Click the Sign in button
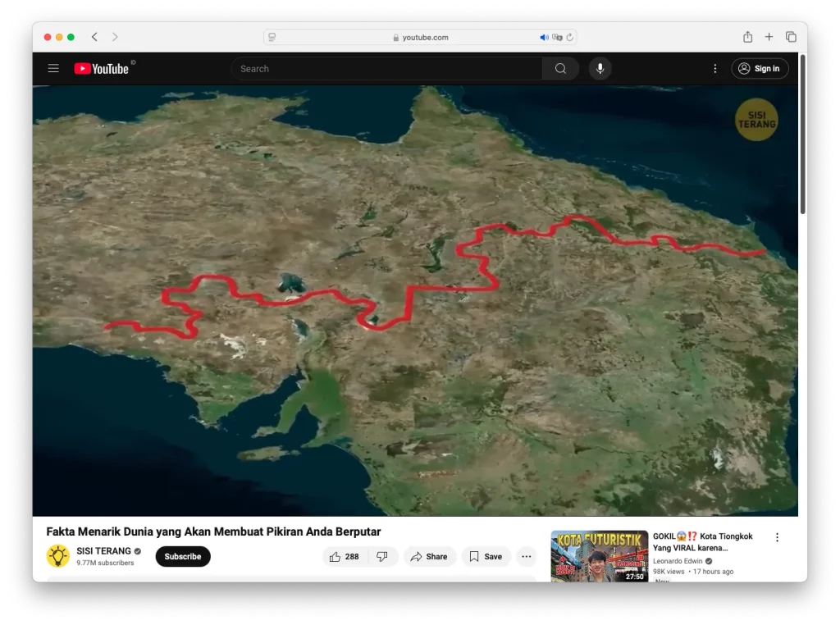840x625 pixels. coord(760,69)
